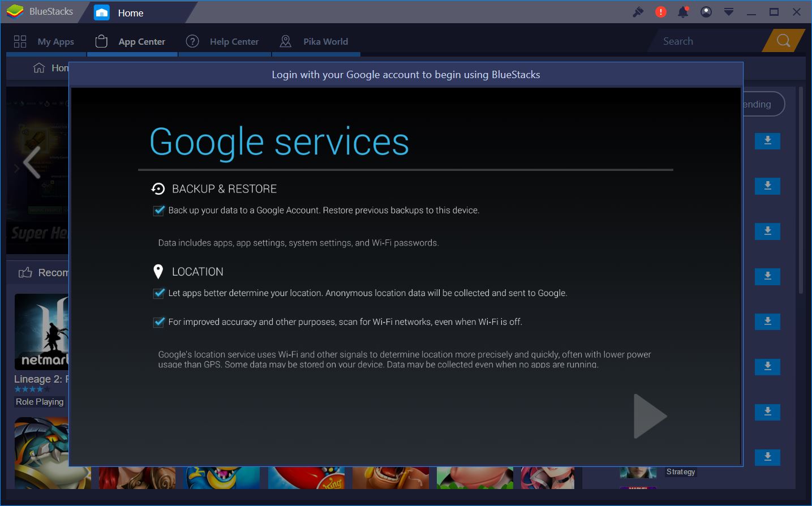This screenshot has width=812, height=506.
Task: Open the account profile avatar icon
Action: pos(706,11)
